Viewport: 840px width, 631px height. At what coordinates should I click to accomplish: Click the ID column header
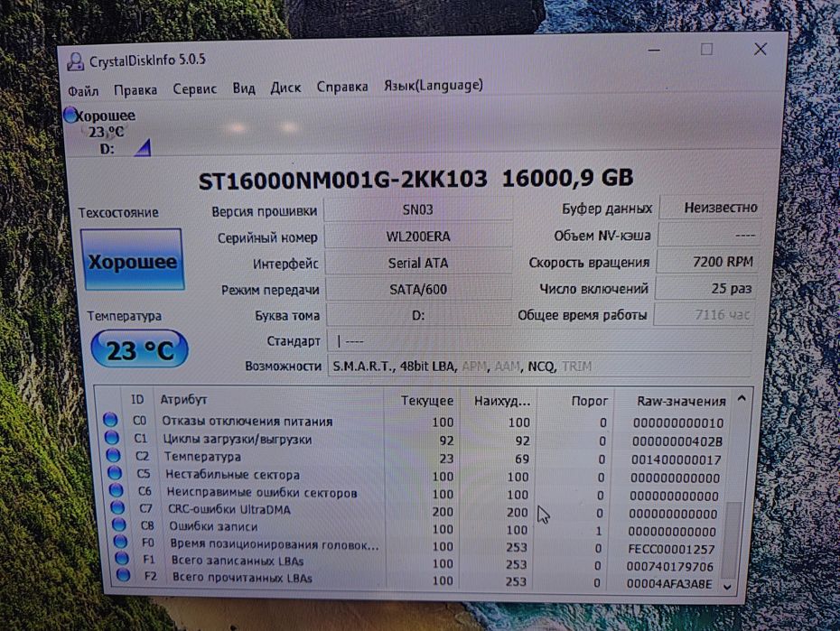coord(137,400)
